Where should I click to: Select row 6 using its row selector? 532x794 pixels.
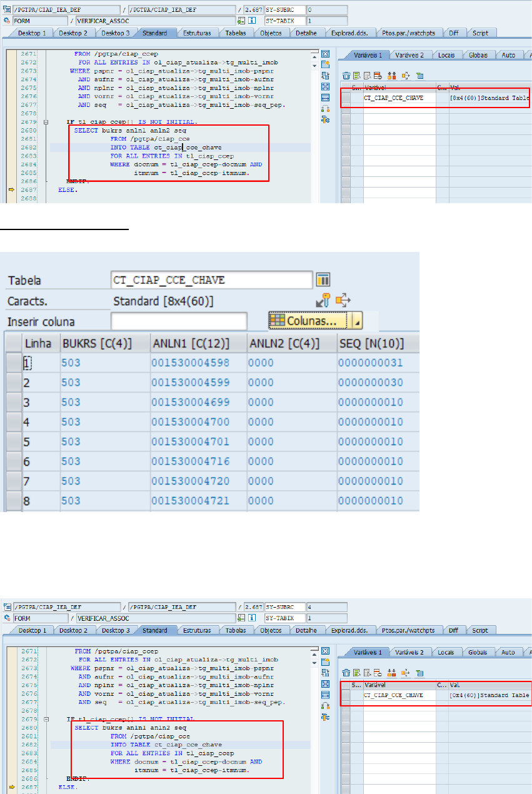click(x=13, y=461)
